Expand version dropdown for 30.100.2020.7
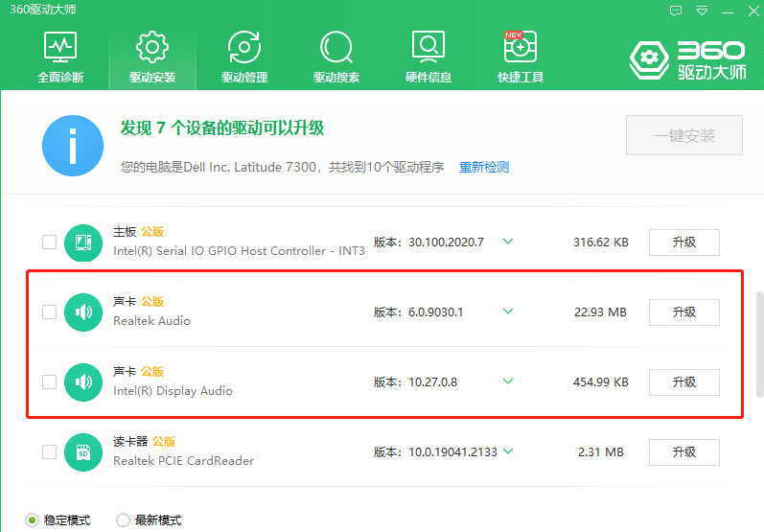764x532 pixels. pos(508,242)
